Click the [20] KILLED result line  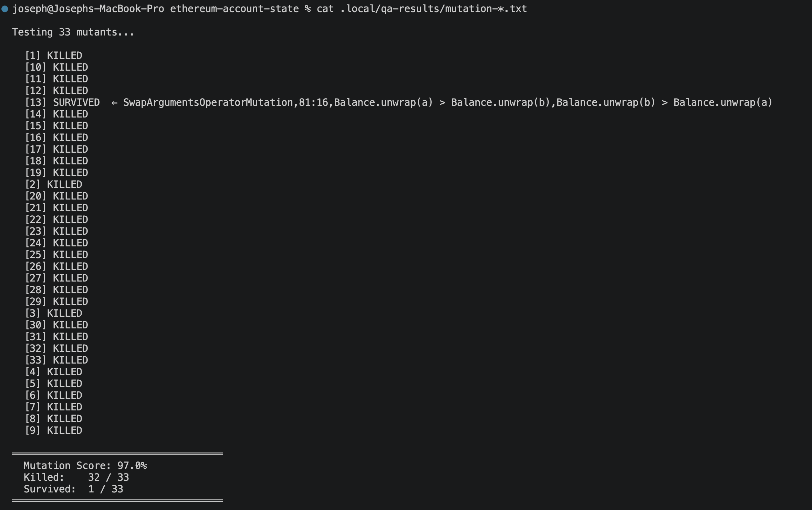tap(56, 196)
